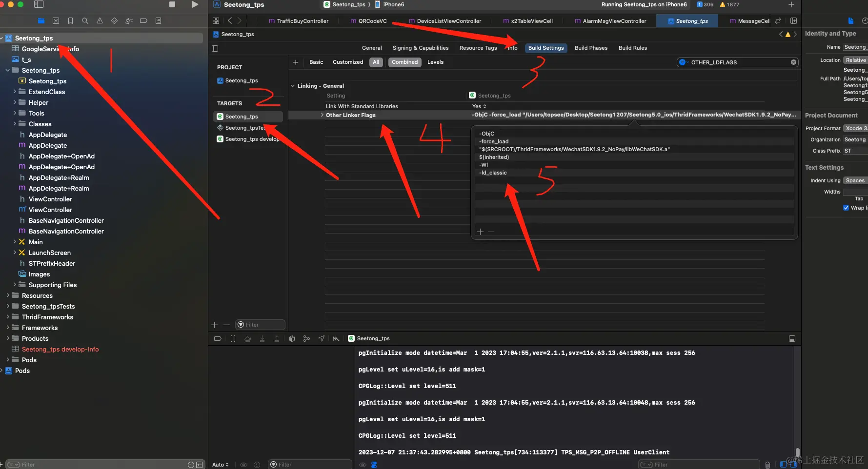The width and height of the screenshot is (868, 469).
Task: Show the source control navigator
Action: pyautogui.click(x=56, y=21)
